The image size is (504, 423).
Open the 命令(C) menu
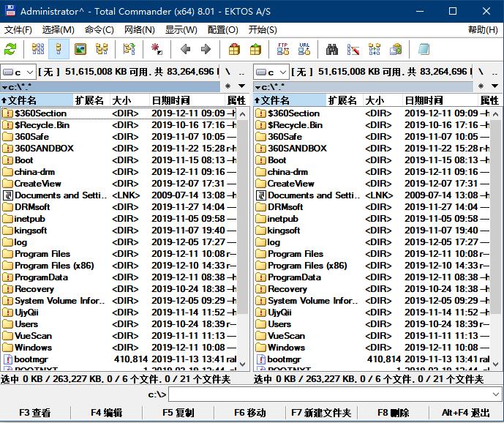99,30
